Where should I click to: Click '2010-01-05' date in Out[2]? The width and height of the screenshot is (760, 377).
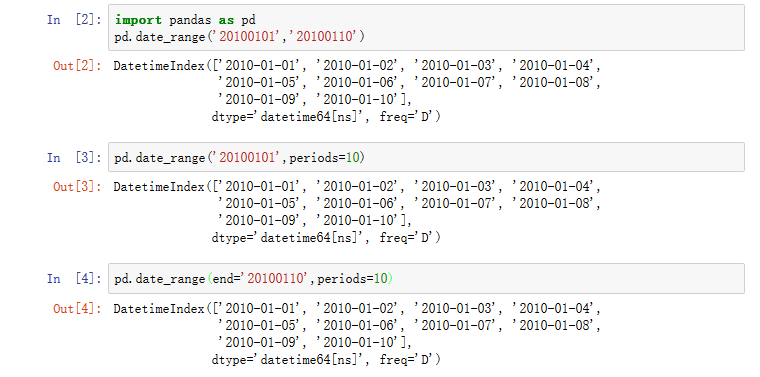[x=259, y=82]
